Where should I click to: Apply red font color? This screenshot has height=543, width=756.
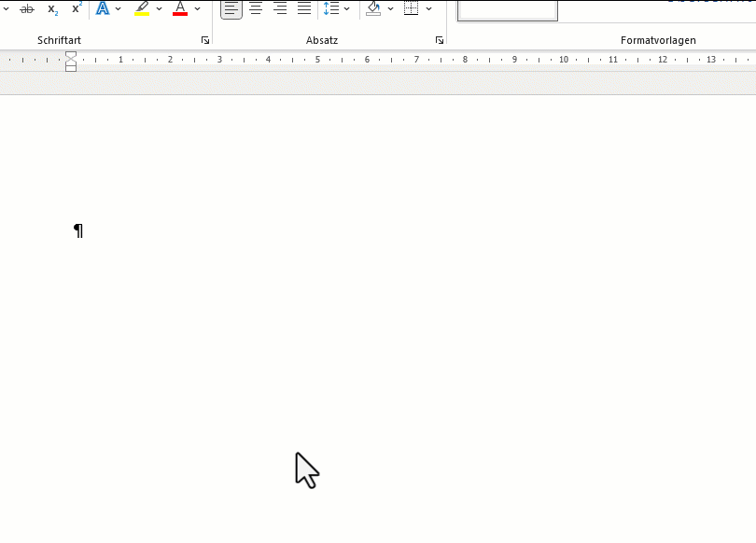180,8
